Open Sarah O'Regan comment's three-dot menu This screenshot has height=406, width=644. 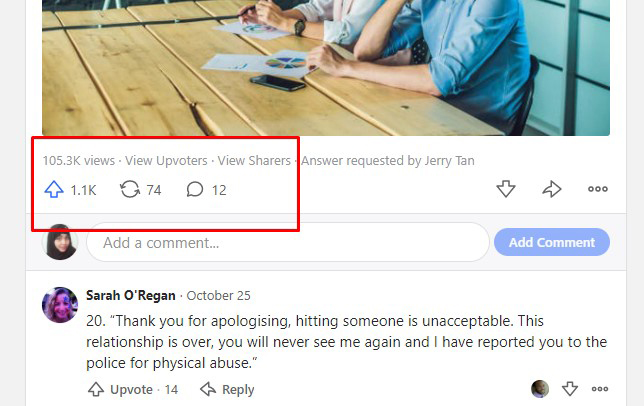[600, 389]
